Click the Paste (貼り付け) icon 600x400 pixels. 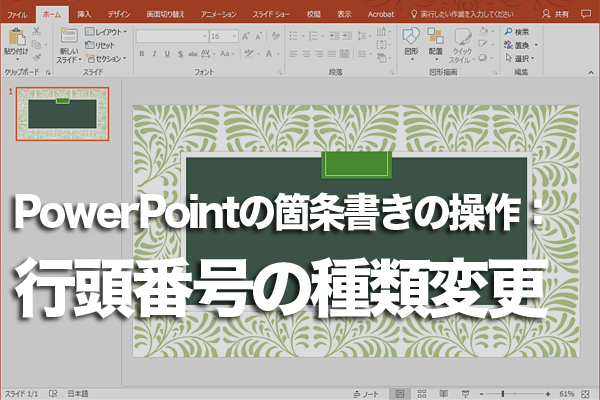pyautogui.click(x=16, y=37)
